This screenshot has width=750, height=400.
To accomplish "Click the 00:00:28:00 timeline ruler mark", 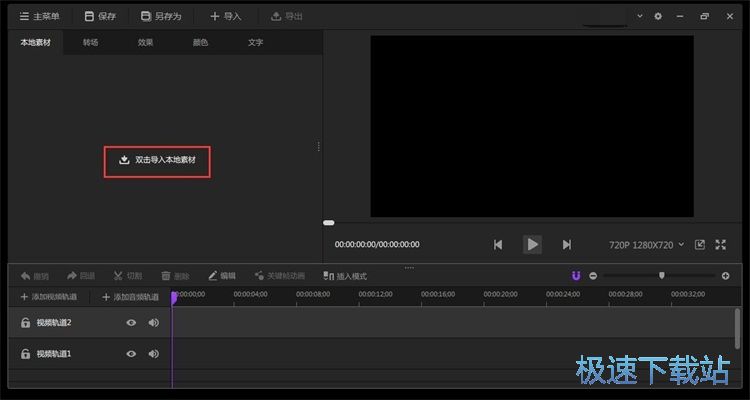I will pos(626,294).
